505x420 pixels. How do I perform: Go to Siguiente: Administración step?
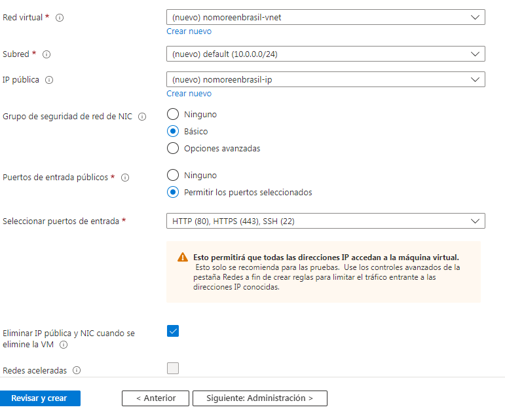260,398
